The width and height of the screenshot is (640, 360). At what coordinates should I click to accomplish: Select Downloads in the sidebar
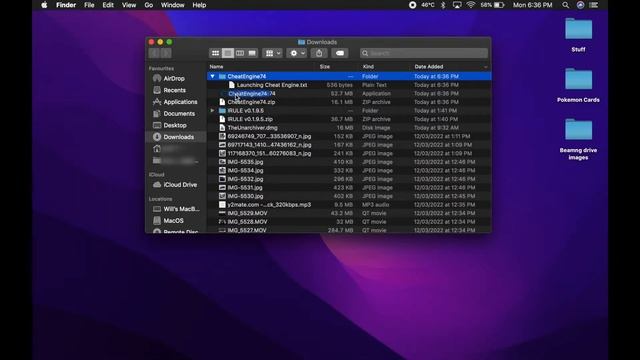178,137
